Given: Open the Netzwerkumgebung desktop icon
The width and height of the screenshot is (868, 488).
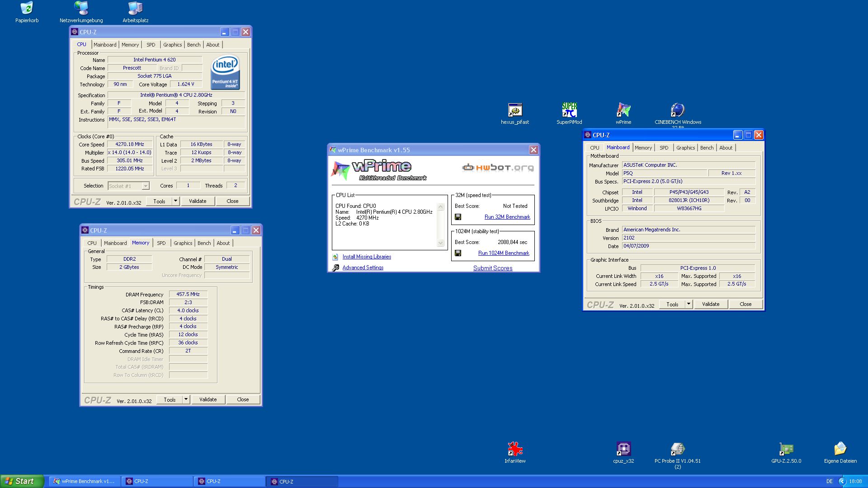Looking at the screenshot, I should (81, 8).
